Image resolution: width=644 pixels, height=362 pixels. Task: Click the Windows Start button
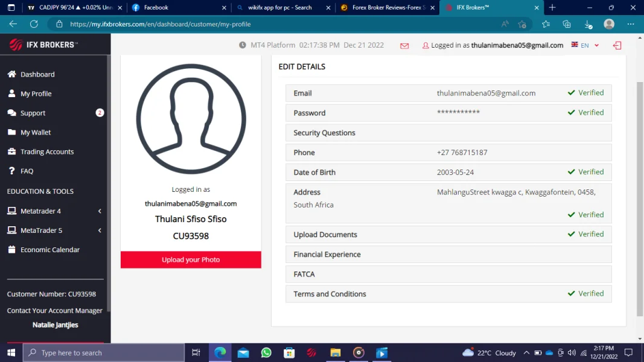click(11, 352)
